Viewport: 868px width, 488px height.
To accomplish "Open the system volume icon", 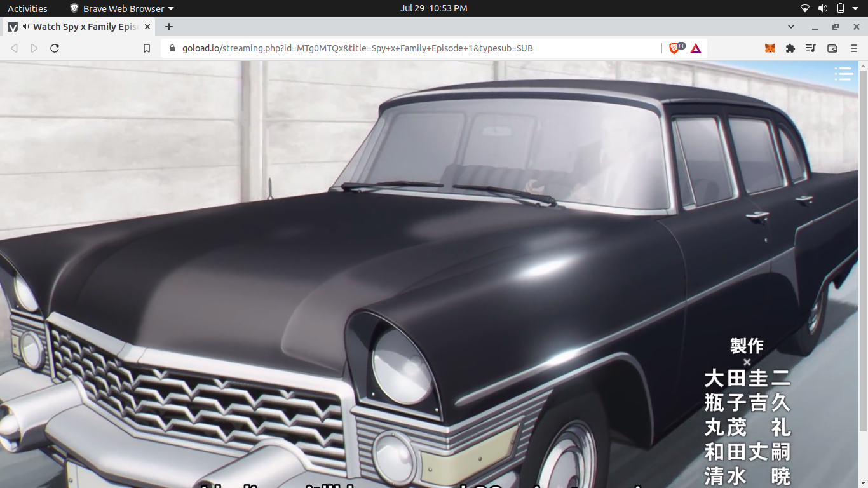I will (823, 8).
